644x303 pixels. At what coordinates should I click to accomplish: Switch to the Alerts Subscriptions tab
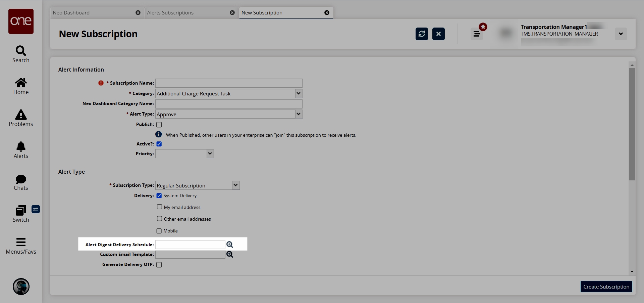tap(184, 13)
